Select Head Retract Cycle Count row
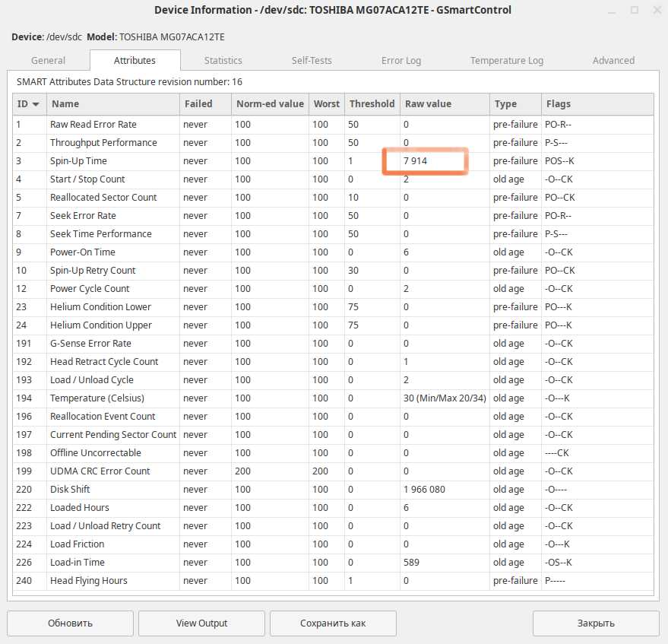Viewport: 668px width, 644px height. coord(333,362)
